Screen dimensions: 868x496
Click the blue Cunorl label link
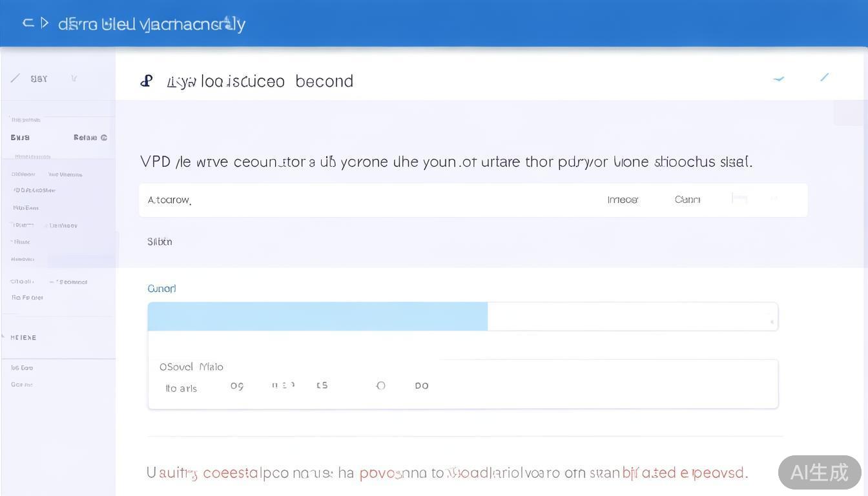coord(161,289)
